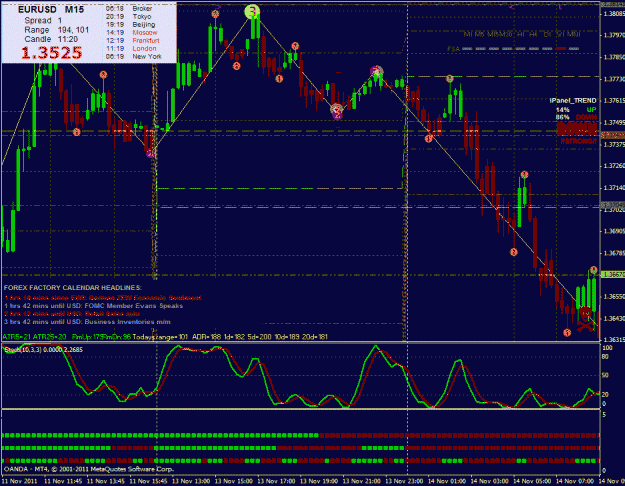Click the 11 Nov 2011 time axis label

[x=19, y=481]
